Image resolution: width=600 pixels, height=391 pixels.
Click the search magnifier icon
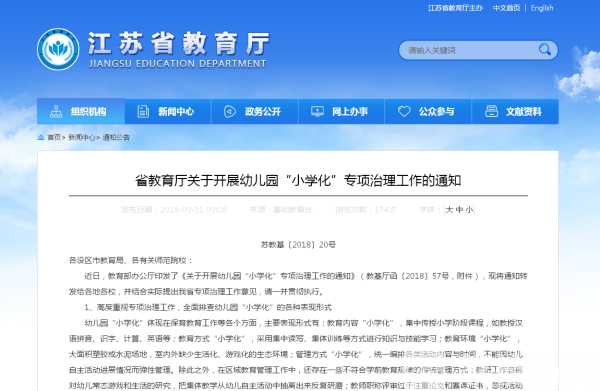(545, 49)
